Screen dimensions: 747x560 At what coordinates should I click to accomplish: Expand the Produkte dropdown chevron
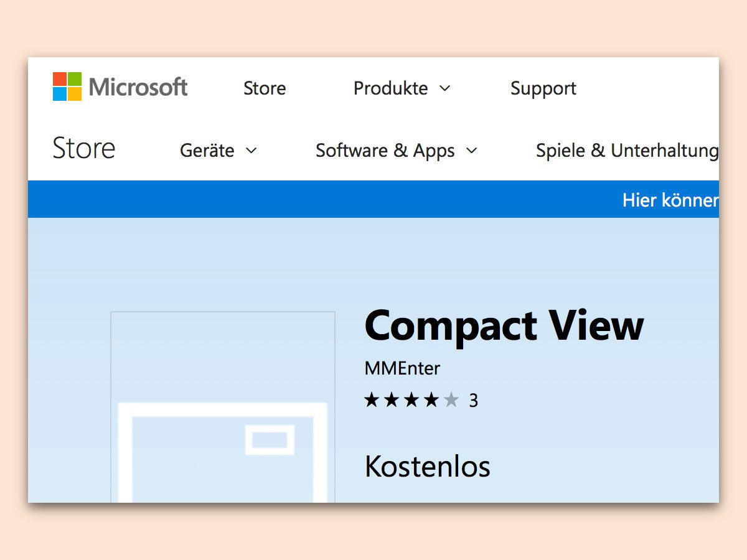point(444,89)
